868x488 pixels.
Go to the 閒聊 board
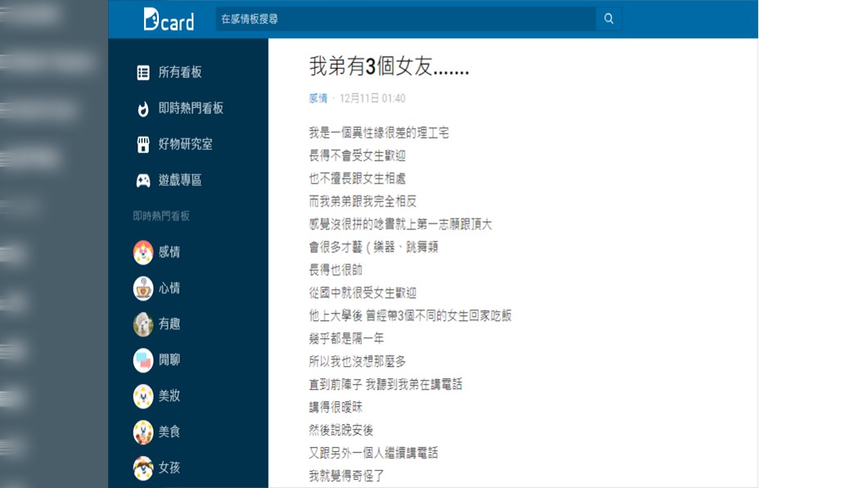coord(170,360)
